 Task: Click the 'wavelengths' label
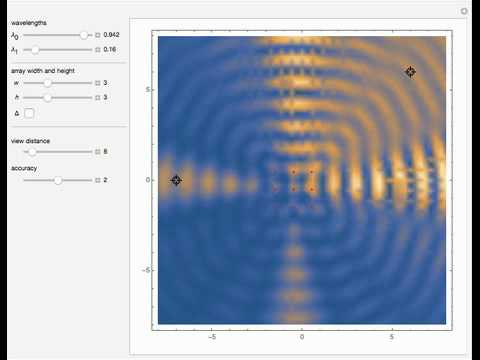(29, 23)
